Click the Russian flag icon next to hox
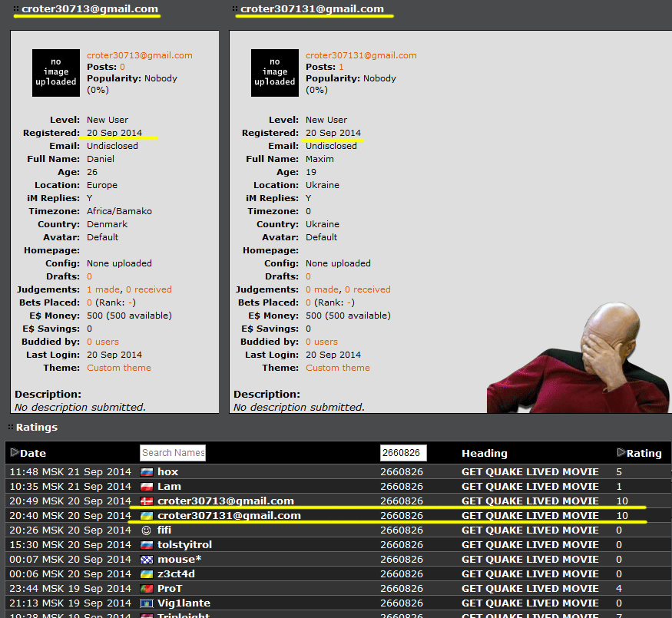The height and width of the screenshot is (618, 672). coord(146,472)
